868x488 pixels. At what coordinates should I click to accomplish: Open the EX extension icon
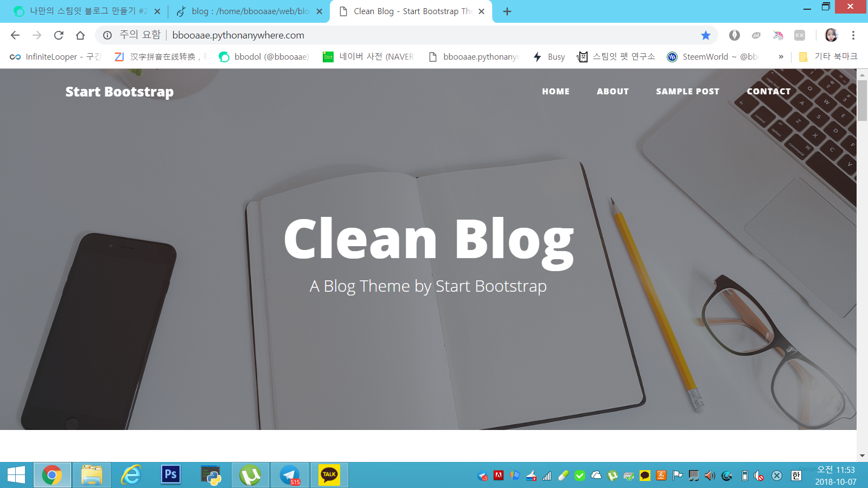800,35
